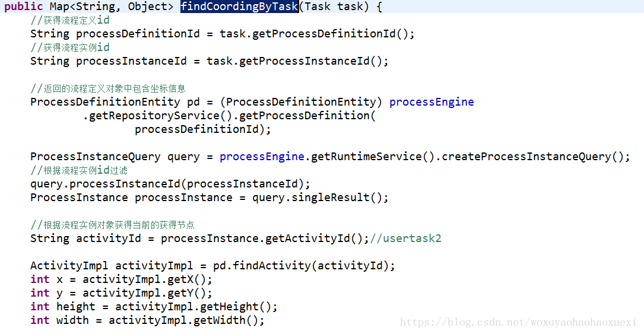Click variable 'y' in 'int y' declaration

[x=59, y=294]
